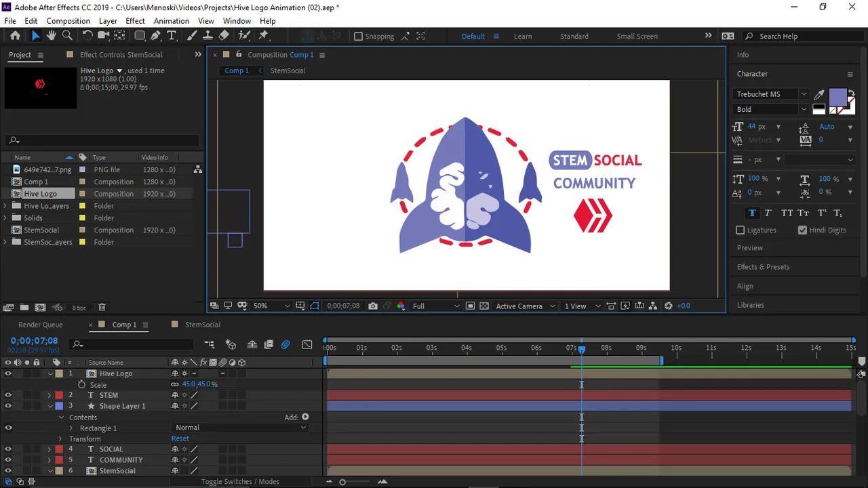Open Rectangle 1 Normal blend mode dropdown
868x488 pixels.
[241, 428]
